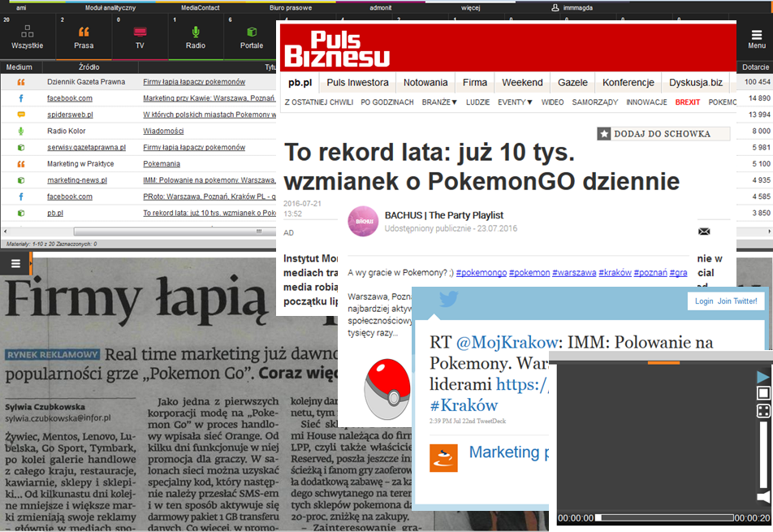Click the portal icon in the pb.pl row
The width and height of the screenshot is (773, 532).
click(x=21, y=213)
